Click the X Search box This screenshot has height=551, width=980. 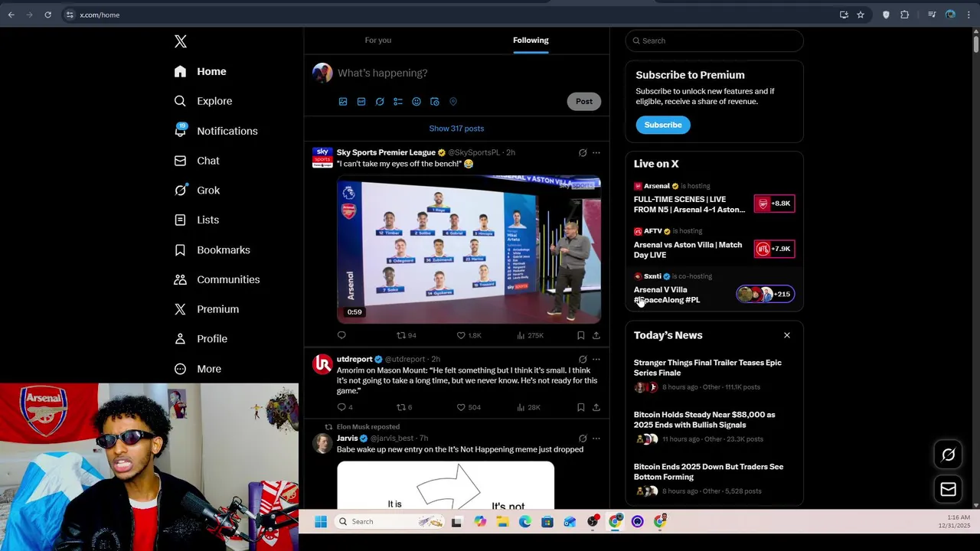[714, 41]
